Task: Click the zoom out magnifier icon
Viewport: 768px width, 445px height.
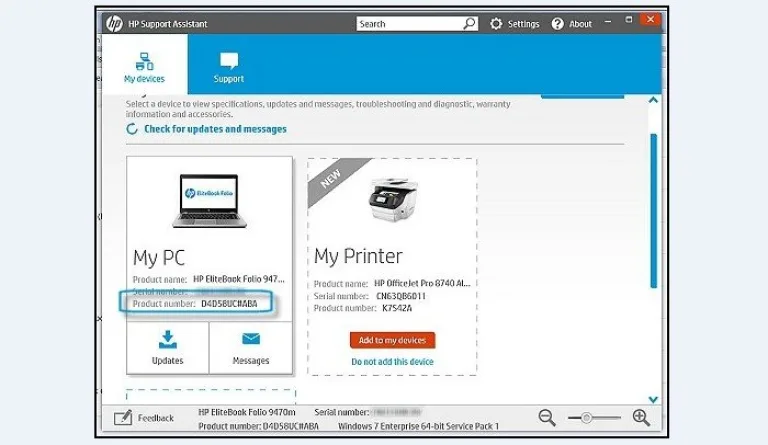Action: coord(547,418)
